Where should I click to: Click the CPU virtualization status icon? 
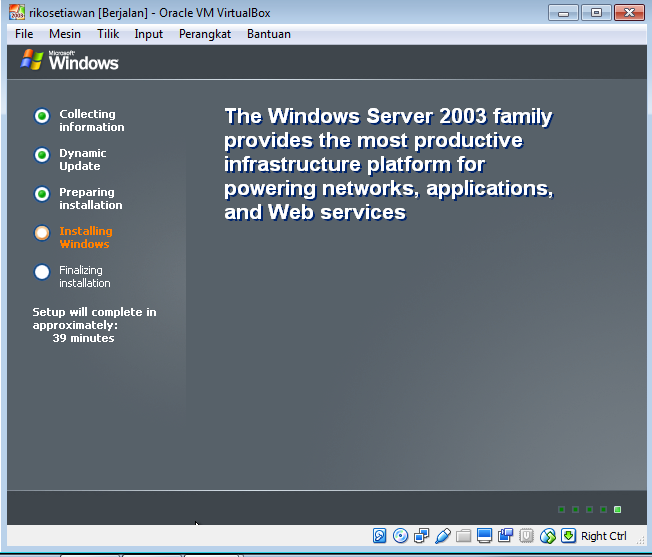point(526,536)
